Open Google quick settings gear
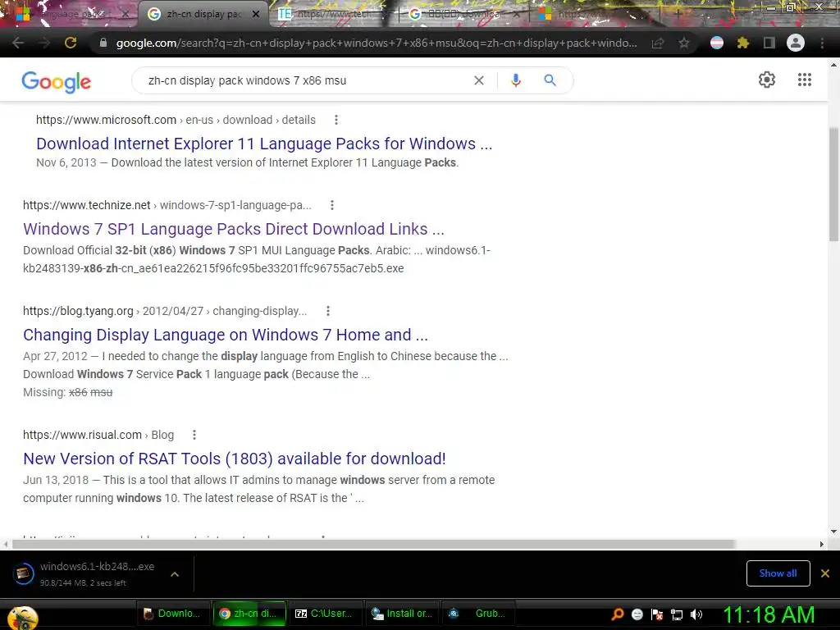 (x=767, y=80)
